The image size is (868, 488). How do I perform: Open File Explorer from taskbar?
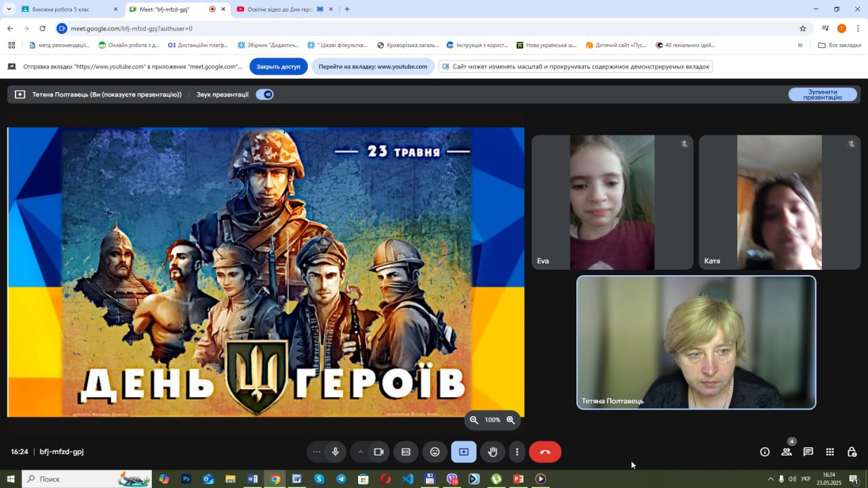coord(230,479)
